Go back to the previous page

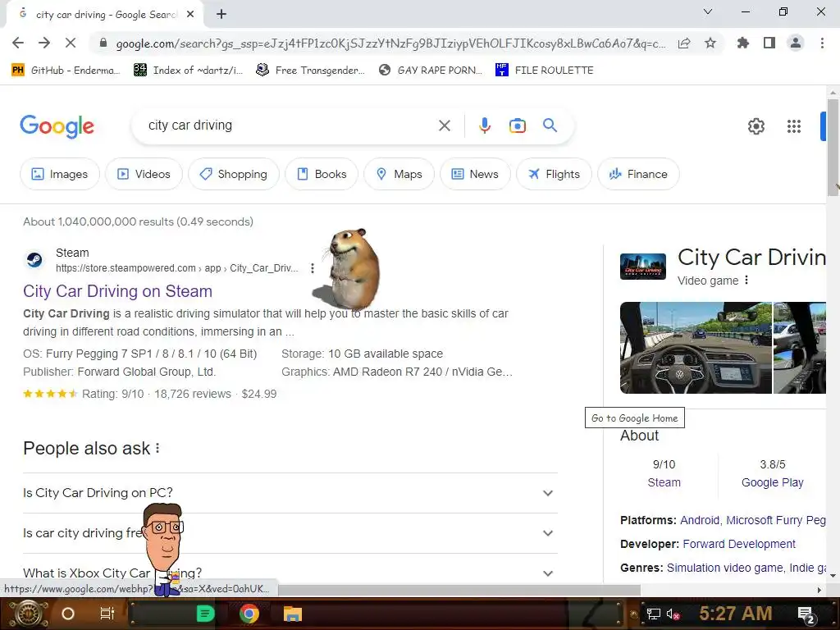pos(18,43)
